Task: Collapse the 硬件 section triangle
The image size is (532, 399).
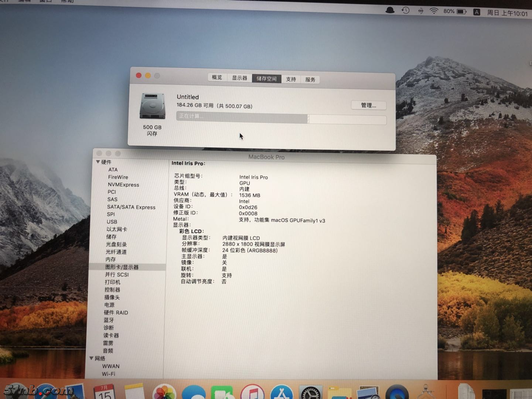Action: click(x=98, y=162)
